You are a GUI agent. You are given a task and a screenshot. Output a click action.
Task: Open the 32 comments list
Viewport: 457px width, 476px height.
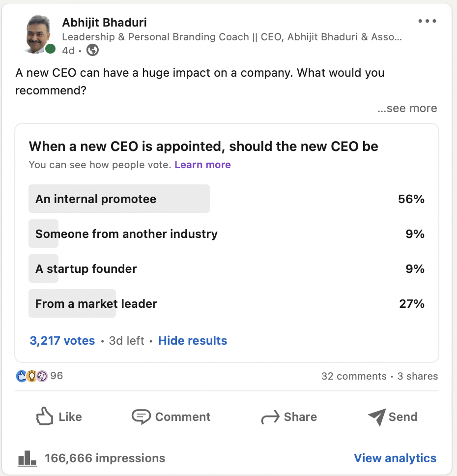pos(354,376)
